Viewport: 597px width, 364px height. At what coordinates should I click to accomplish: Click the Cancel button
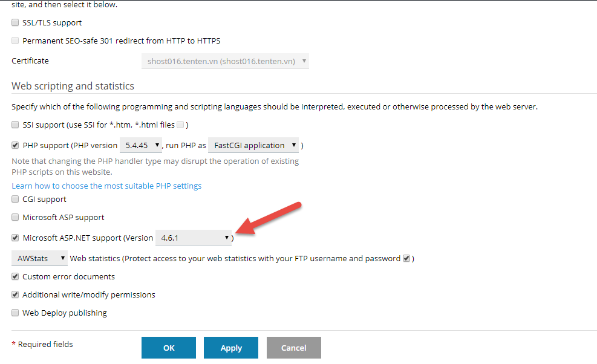tap(294, 348)
